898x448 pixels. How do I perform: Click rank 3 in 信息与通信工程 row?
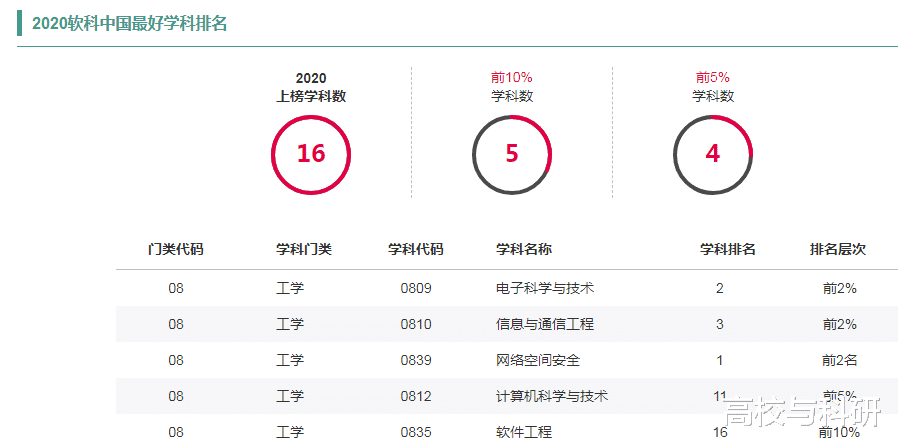tap(719, 324)
